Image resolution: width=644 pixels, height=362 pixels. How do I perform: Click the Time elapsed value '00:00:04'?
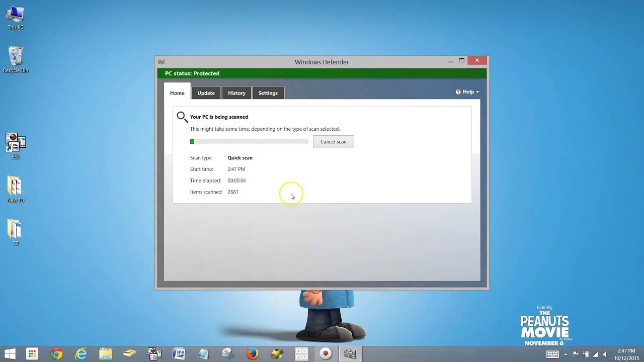point(236,180)
